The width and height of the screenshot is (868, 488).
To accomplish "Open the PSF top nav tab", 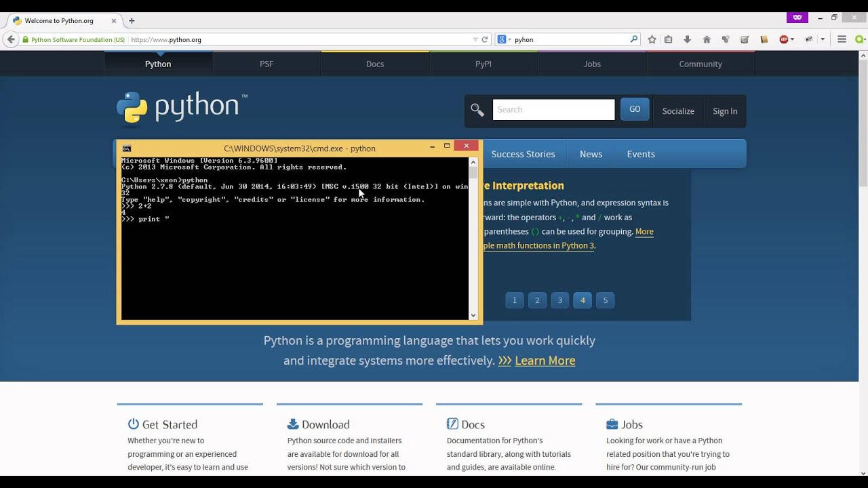I will tap(267, 64).
